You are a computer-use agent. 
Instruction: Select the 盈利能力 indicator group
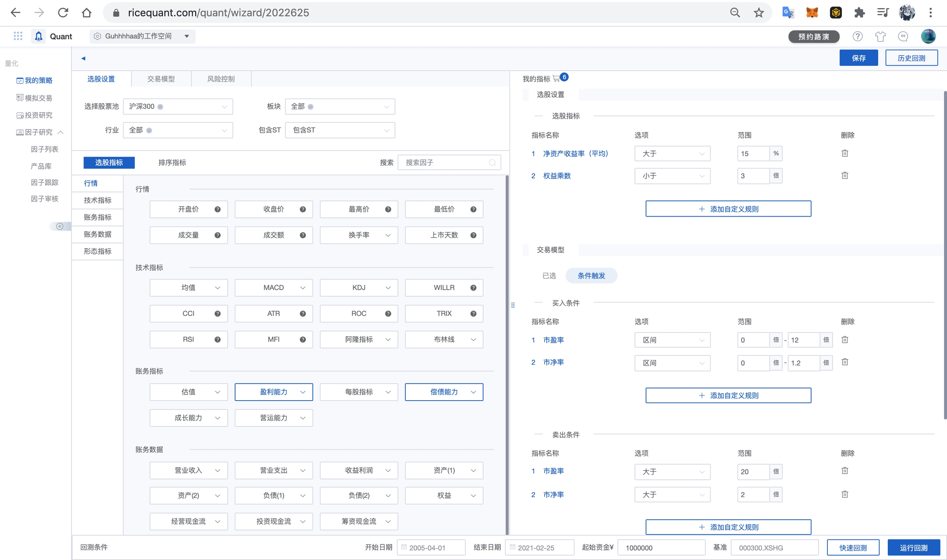click(x=274, y=392)
